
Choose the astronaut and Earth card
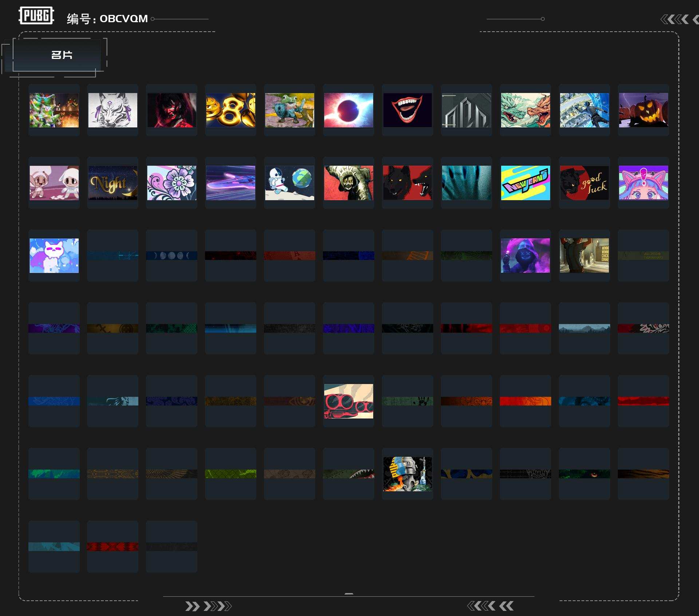tap(289, 183)
